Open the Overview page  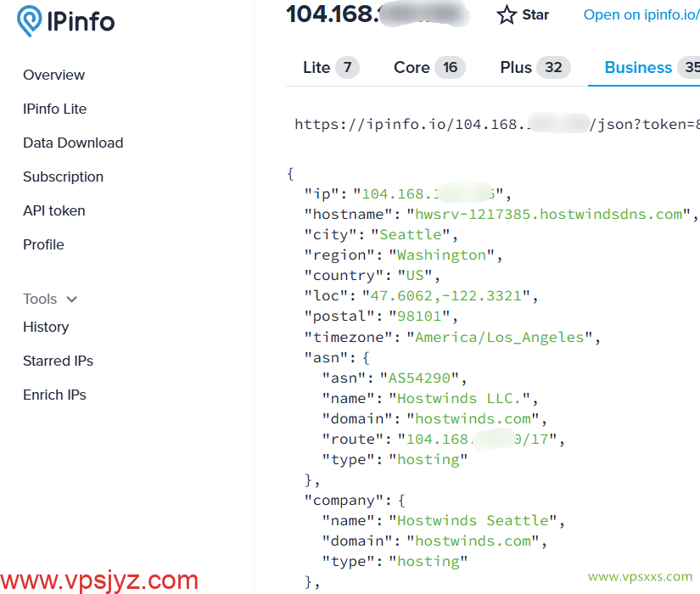pyautogui.click(x=53, y=75)
